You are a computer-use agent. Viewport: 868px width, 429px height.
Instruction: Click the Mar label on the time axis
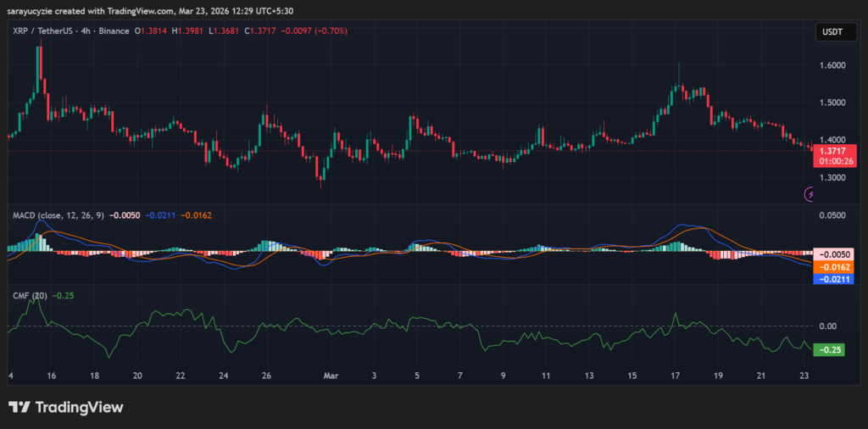click(331, 375)
